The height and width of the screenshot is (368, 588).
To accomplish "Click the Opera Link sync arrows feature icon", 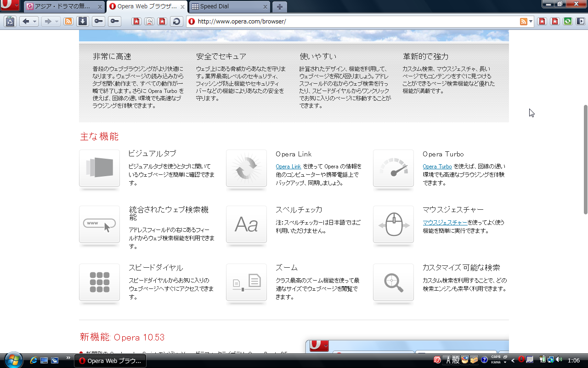I will [246, 168].
